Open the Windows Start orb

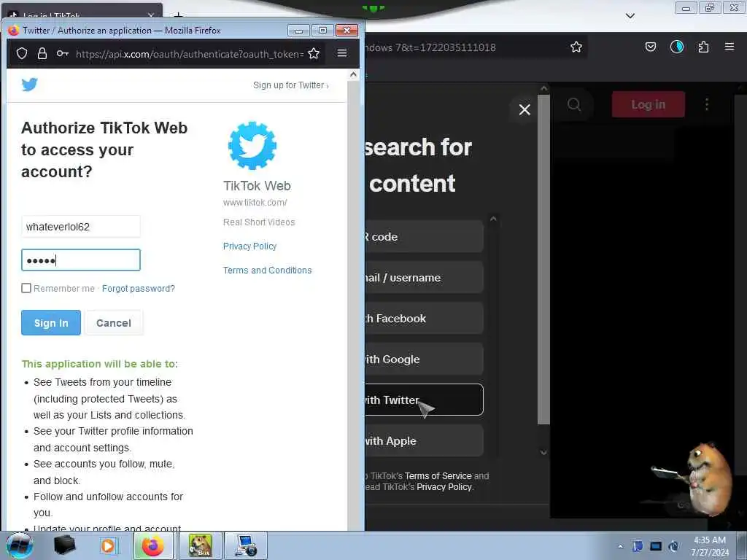[x=19, y=545]
